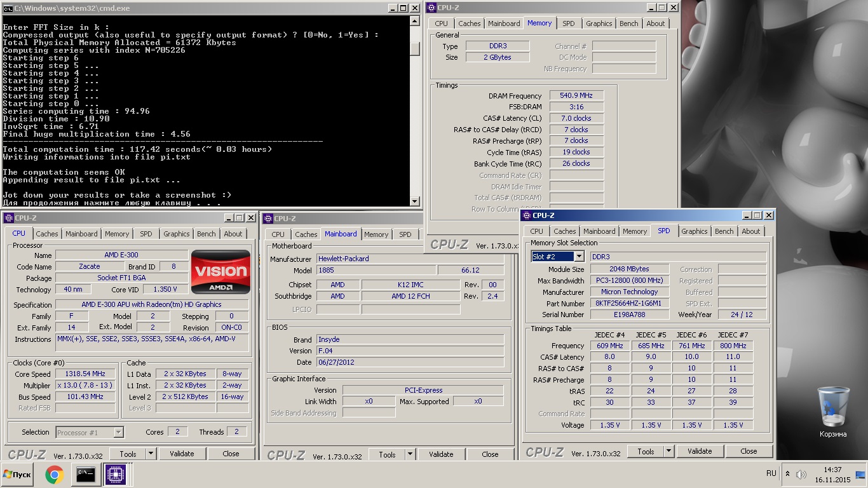The height and width of the screenshot is (488, 868).
Task: Click the cmd.exe scrollbar down arrow
Action: coord(415,201)
